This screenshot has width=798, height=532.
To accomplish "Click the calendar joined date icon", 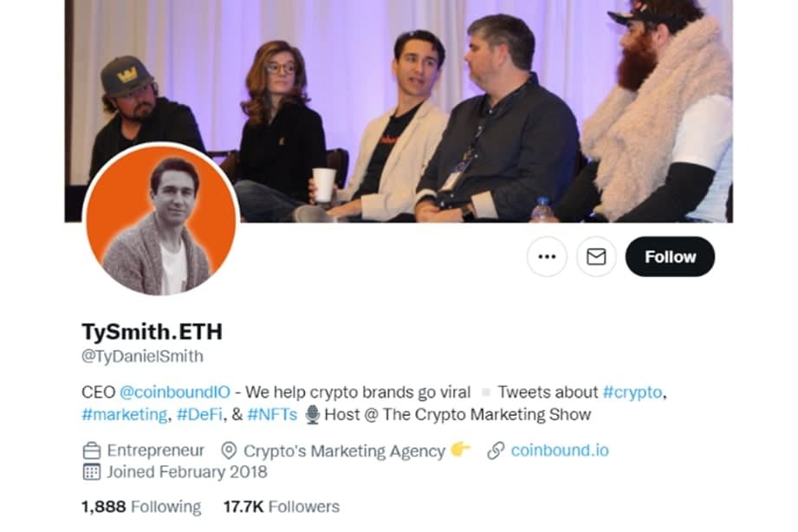I will (x=92, y=472).
